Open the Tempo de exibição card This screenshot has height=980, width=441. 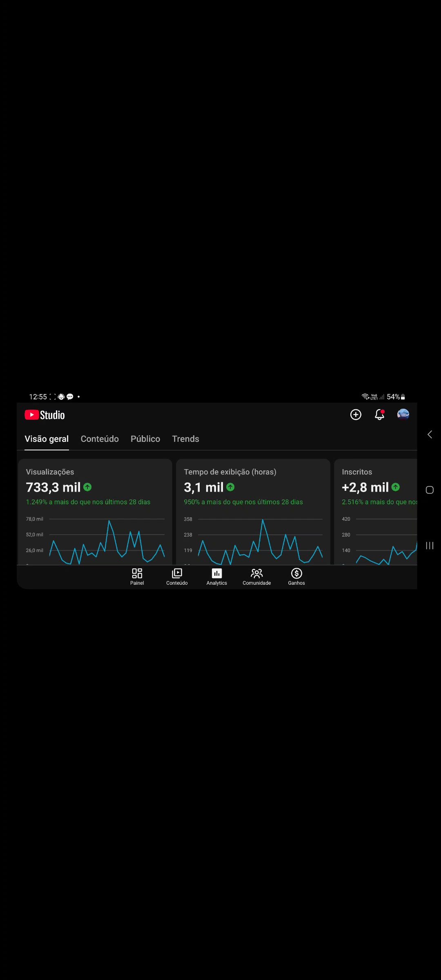[x=253, y=512]
